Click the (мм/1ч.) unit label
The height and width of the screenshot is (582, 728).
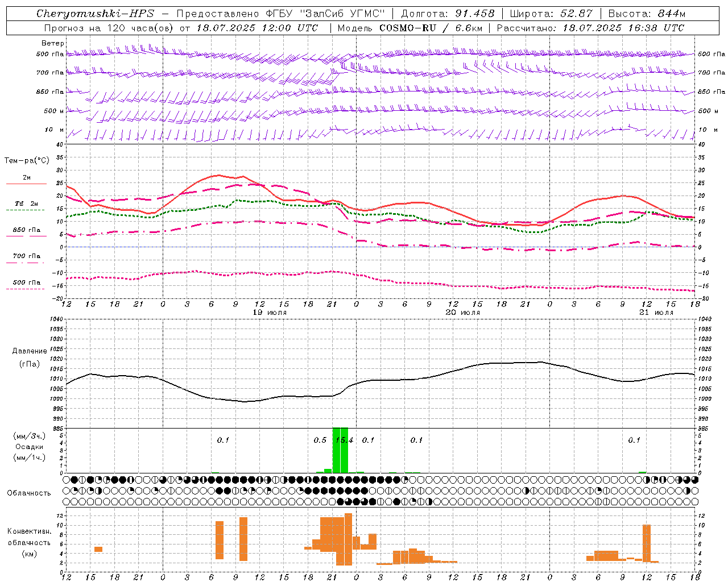tap(29, 458)
